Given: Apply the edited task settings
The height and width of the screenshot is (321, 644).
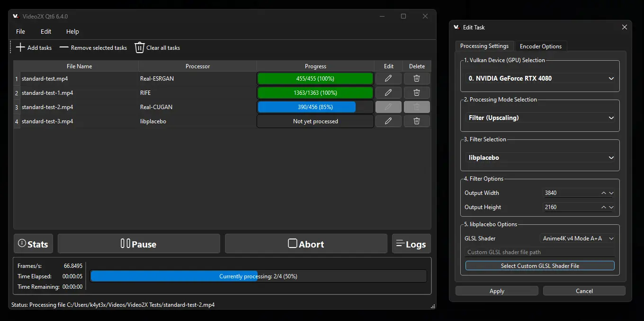Looking at the screenshot, I should [x=497, y=291].
